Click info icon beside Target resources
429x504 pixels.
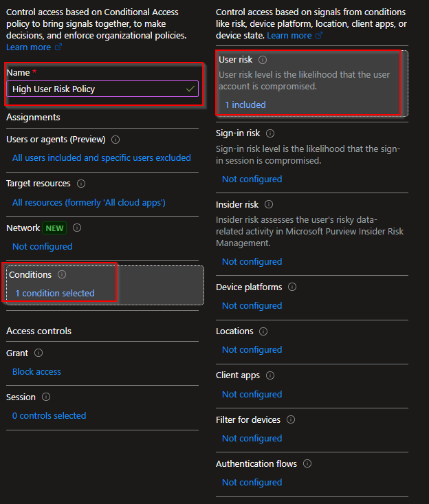(x=81, y=184)
